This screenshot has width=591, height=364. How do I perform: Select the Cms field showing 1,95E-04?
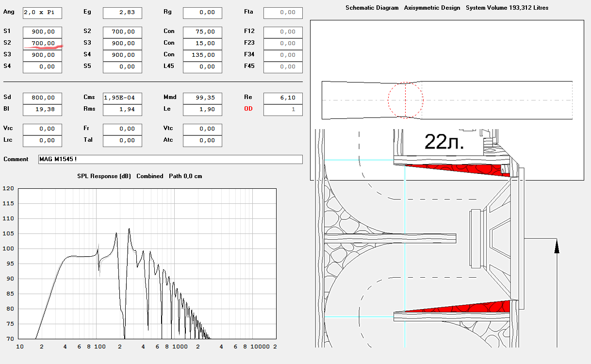pos(122,98)
